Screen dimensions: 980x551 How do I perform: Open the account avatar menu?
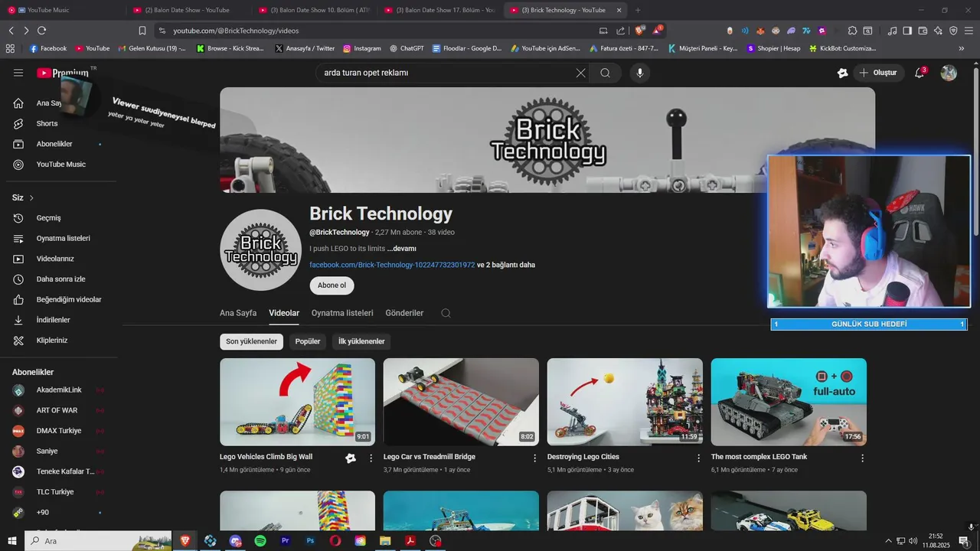(949, 73)
